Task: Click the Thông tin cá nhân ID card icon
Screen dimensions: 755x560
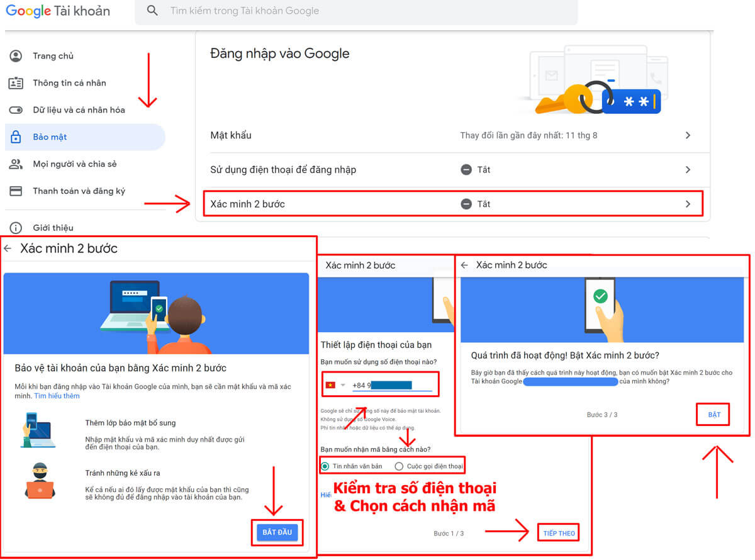Action: 16,83
